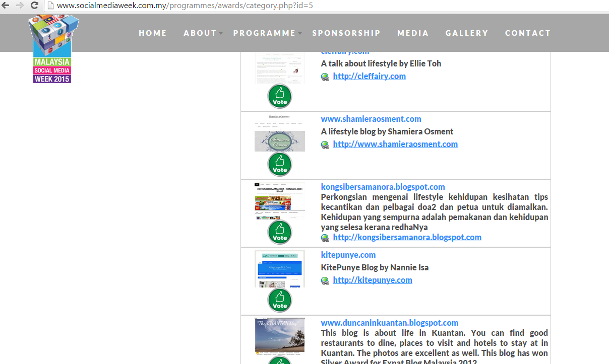609x364 pixels.
Task: Open the Kuantan blog thumbnail
Action: (280, 336)
